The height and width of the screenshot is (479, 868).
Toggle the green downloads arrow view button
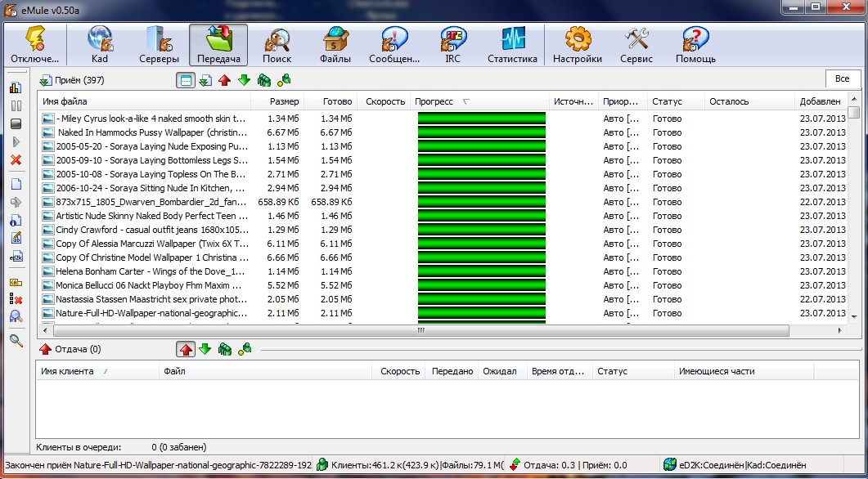point(244,80)
